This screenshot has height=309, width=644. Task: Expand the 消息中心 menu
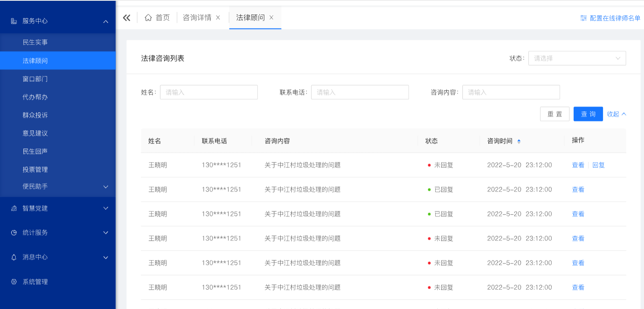106,257
